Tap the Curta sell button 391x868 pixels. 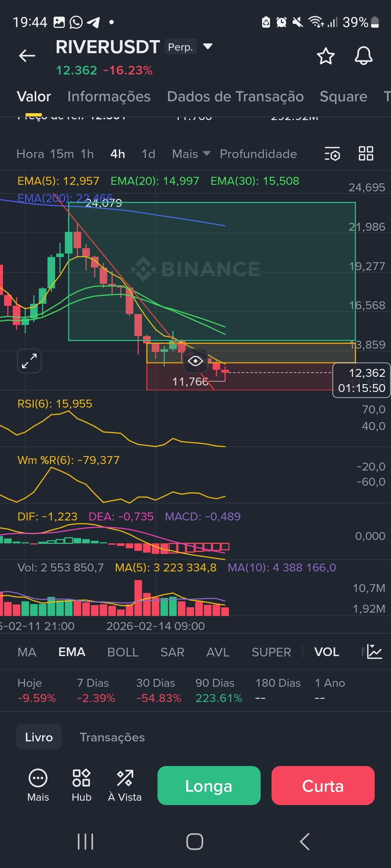323,786
